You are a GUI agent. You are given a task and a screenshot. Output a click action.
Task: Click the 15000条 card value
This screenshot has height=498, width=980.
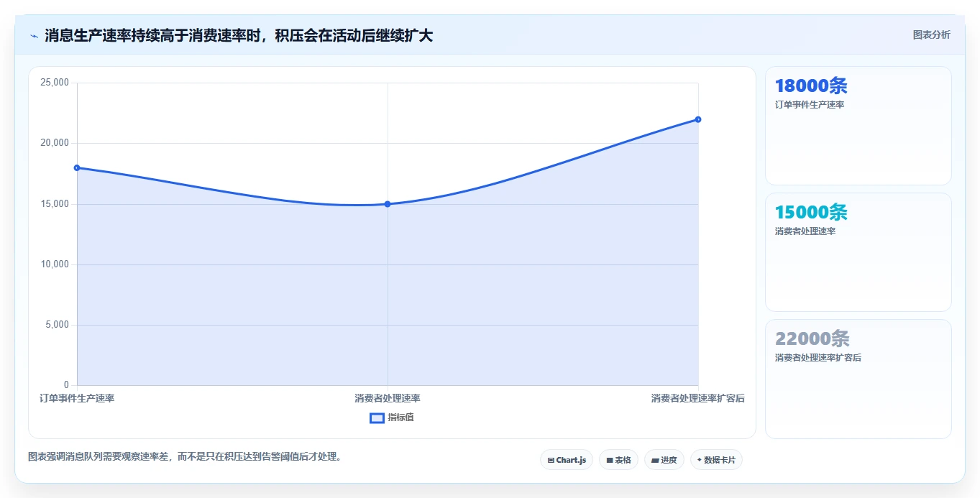(x=811, y=212)
